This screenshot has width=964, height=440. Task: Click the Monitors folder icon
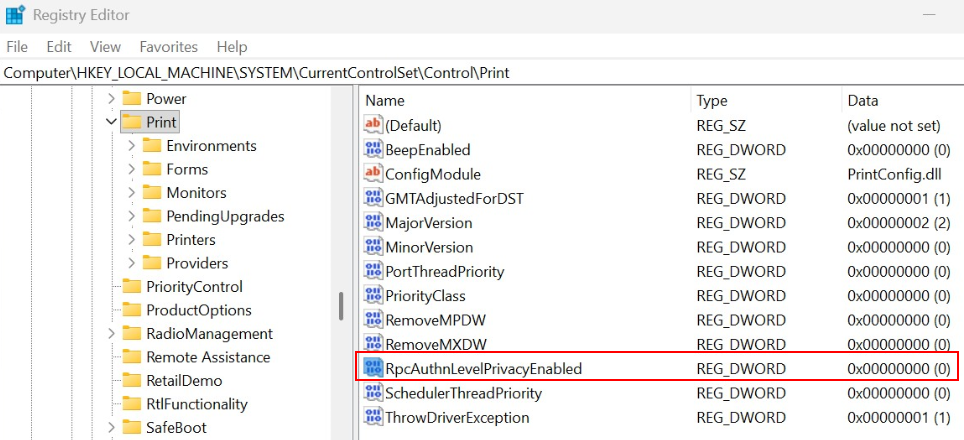[152, 192]
